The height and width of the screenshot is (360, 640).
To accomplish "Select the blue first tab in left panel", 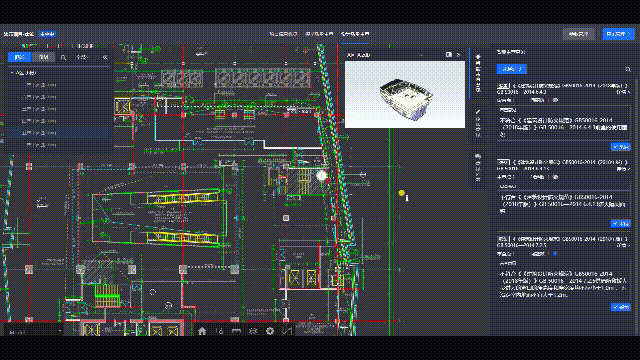I will pos(19,57).
